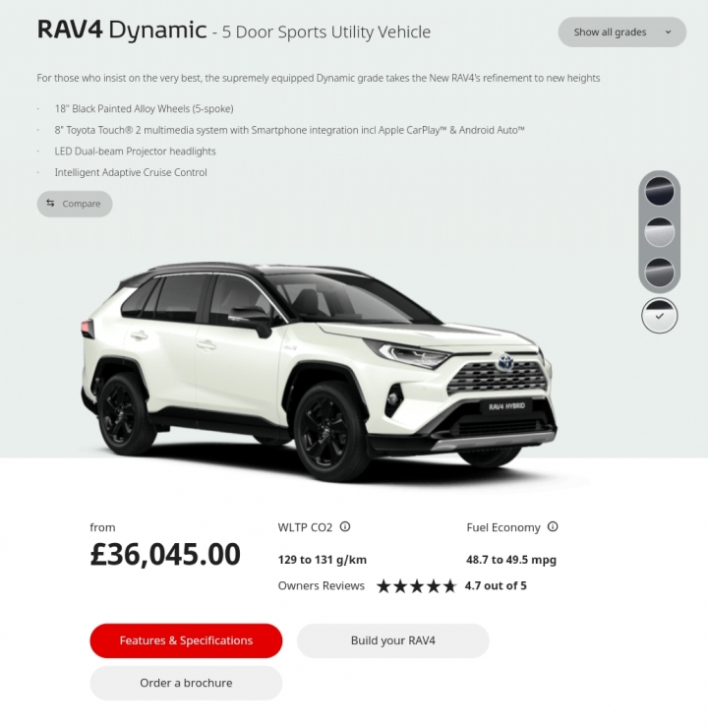Click the £36,045.00 price
This screenshot has width=708, height=728.
[x=165, y=554]
